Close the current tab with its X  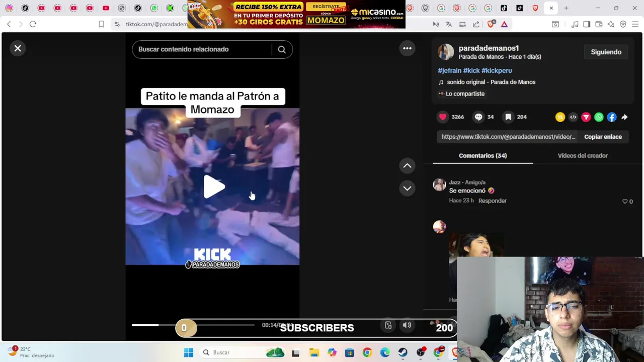pyautogui.click(x=551, y=8)
